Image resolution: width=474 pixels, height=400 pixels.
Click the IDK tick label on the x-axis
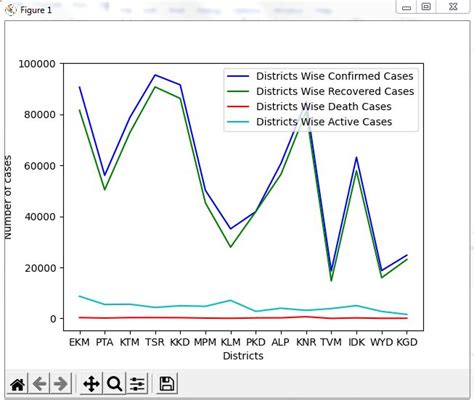click(x=356, y=342)
